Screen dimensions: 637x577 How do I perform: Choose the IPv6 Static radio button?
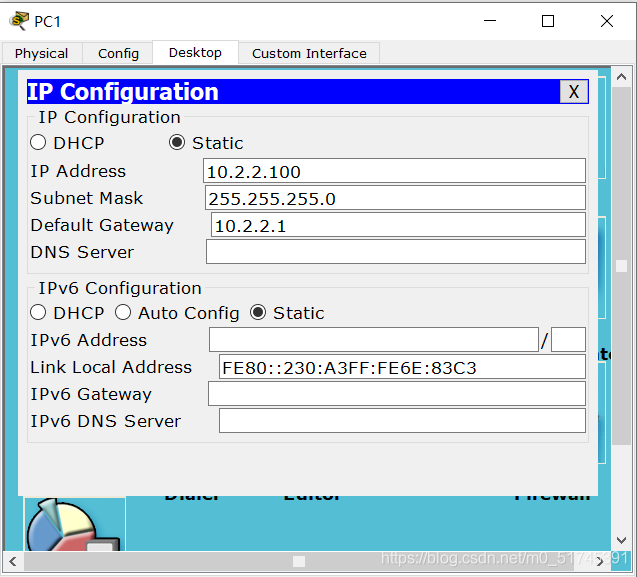pos(258,313)
